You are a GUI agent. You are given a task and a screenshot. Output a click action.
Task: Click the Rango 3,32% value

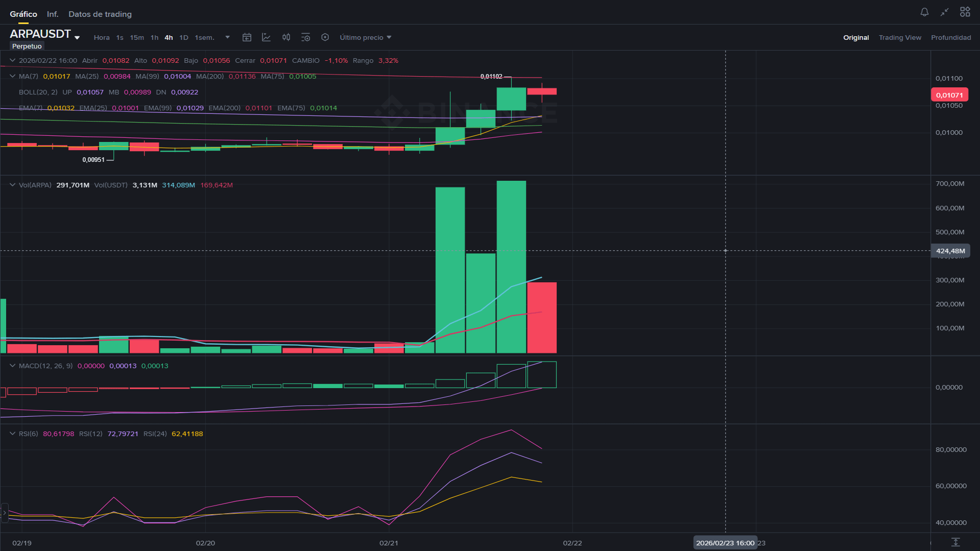388,60
